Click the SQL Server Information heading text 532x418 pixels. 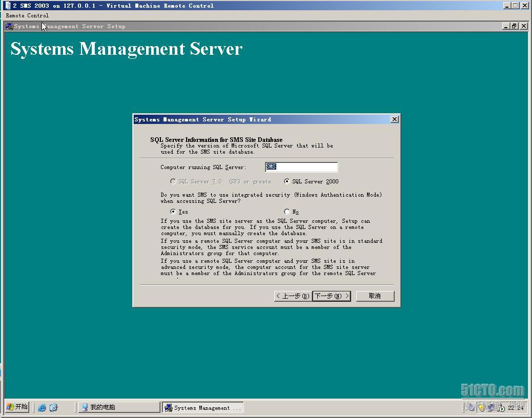click(216, 140)
